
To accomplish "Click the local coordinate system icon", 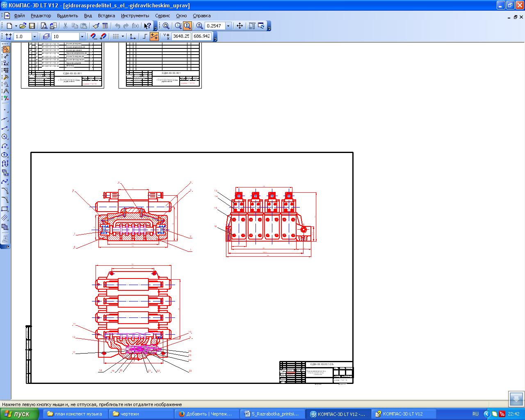I will 132,37.
